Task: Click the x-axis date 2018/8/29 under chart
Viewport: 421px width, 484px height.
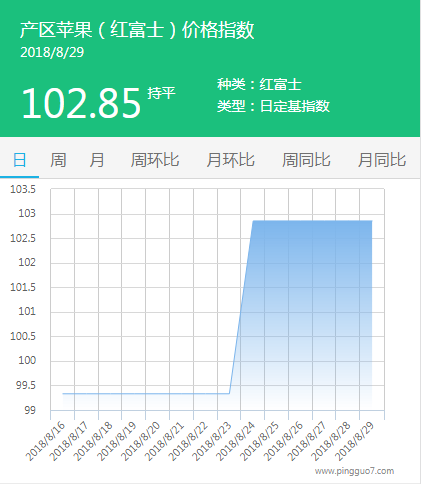Action: (x=355, y=441)
